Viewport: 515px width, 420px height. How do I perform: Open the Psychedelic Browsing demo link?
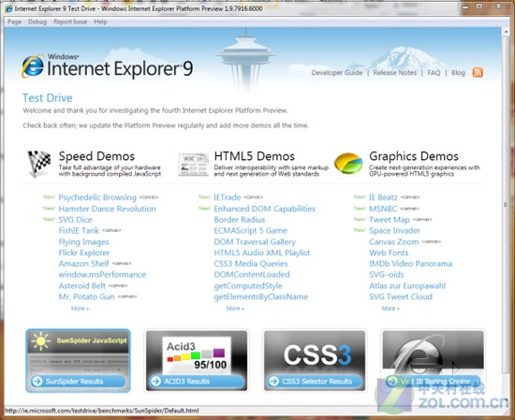[97, 197]
